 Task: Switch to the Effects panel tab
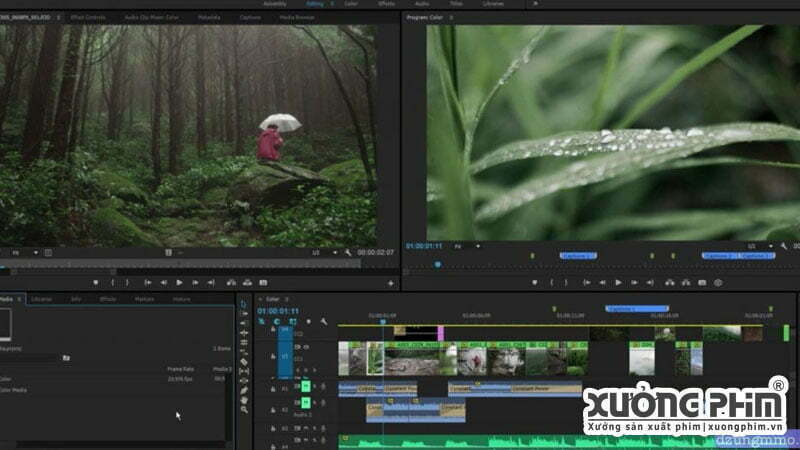pos(108,299)
